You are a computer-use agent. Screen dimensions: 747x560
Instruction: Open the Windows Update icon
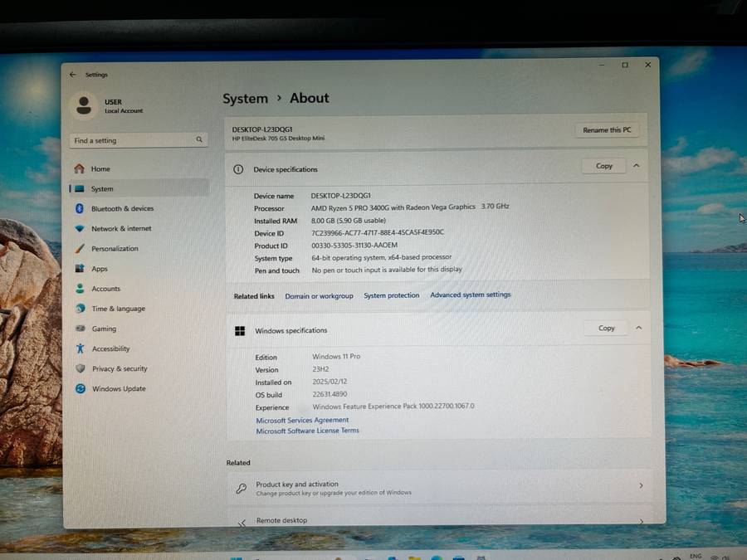point(80,389)
